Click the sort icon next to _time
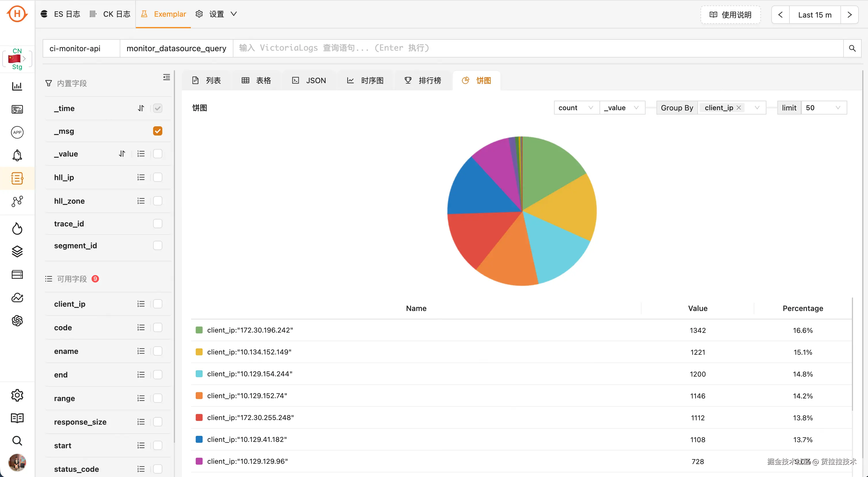The width and height of the screenshot is (868, 477). (x=141, y=108)
